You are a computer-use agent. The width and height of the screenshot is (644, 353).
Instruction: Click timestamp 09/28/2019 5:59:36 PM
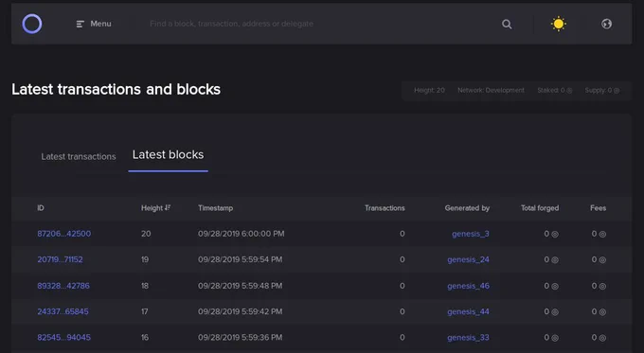[x=240, y=338]
